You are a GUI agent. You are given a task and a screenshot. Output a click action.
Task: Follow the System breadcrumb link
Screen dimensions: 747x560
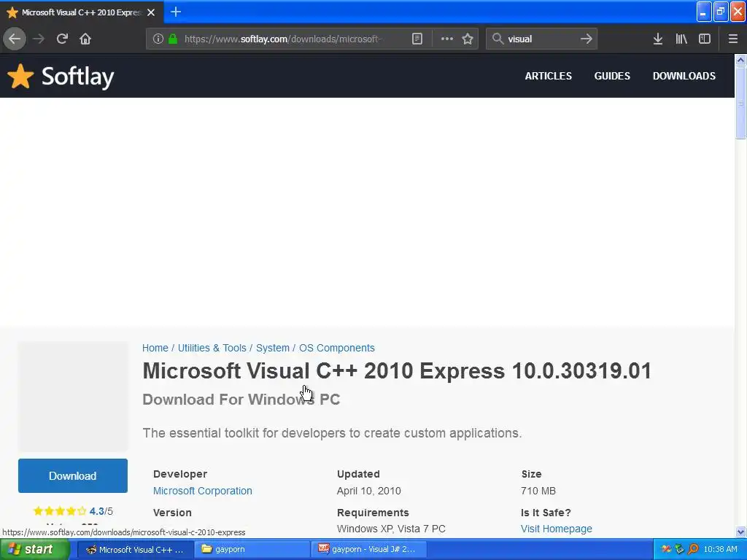pos(273,348)
